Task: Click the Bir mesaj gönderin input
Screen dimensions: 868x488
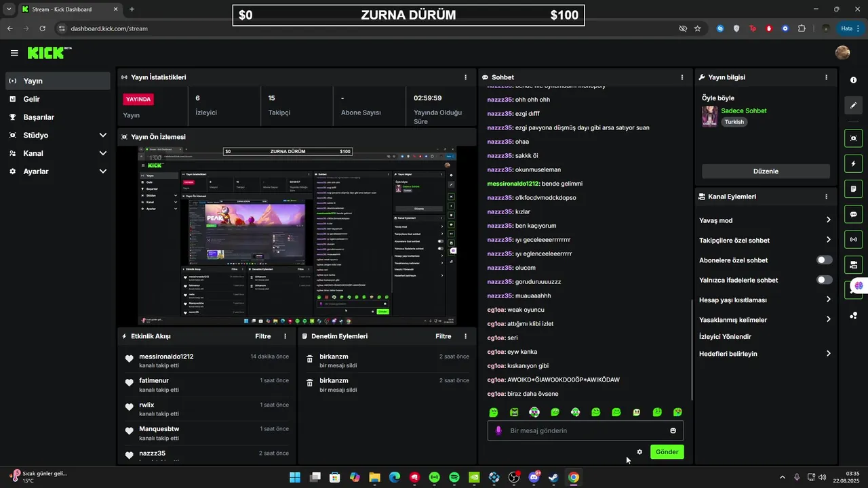Action: [585, 430]
